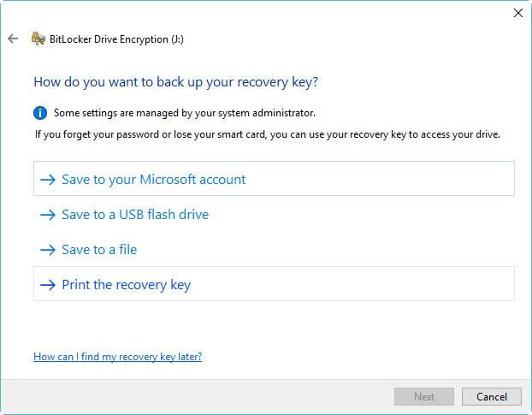Click the forgotten password explanation paragraph

[x=267, y=134]
